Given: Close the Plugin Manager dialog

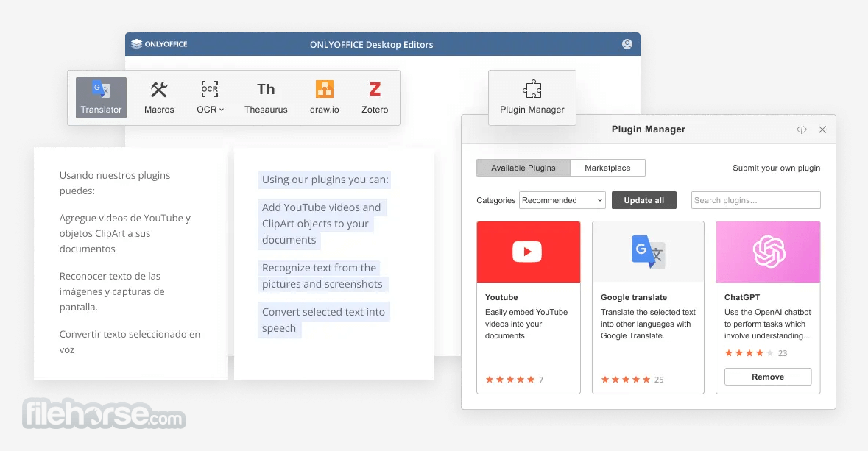Looking at the screenshot, I should tap(822, 129).
